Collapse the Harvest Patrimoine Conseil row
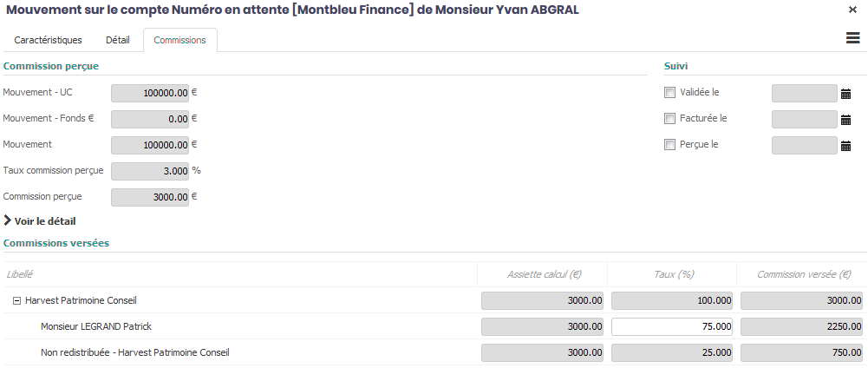The width and height of the screenshot is (868, 368). [17, 301]
